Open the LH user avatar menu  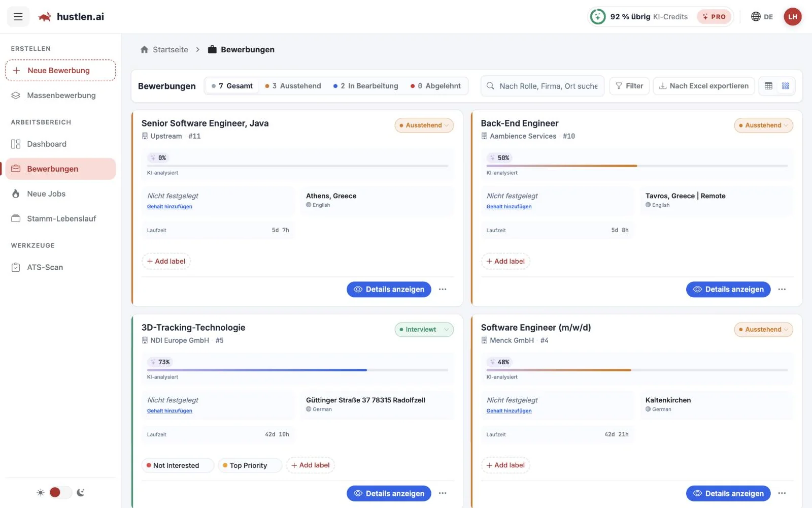(x=792, y=17)
